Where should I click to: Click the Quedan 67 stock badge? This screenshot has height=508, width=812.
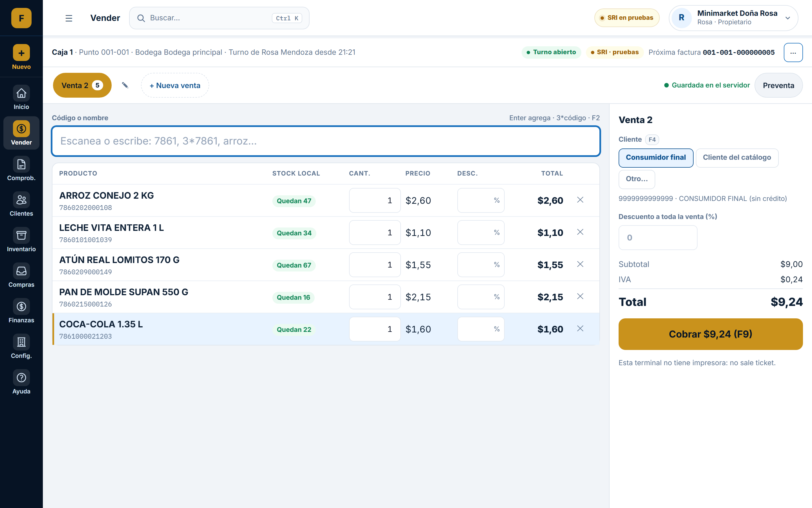[x=294, y=265]
